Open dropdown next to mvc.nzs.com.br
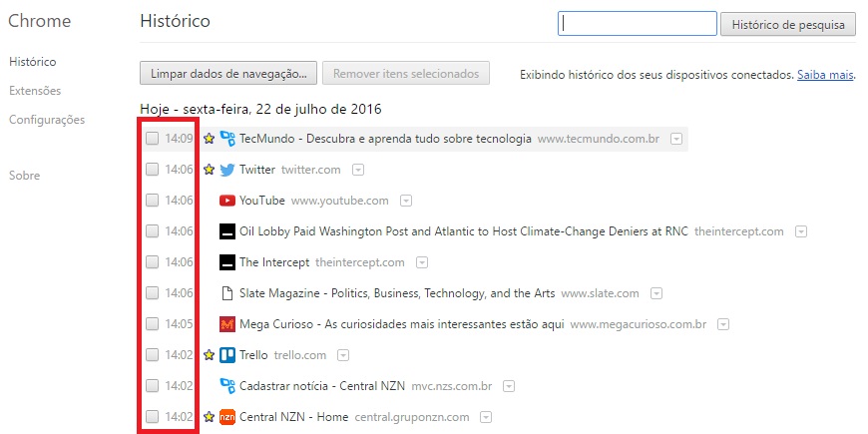The image size is (868, 434). coord(509,386)
